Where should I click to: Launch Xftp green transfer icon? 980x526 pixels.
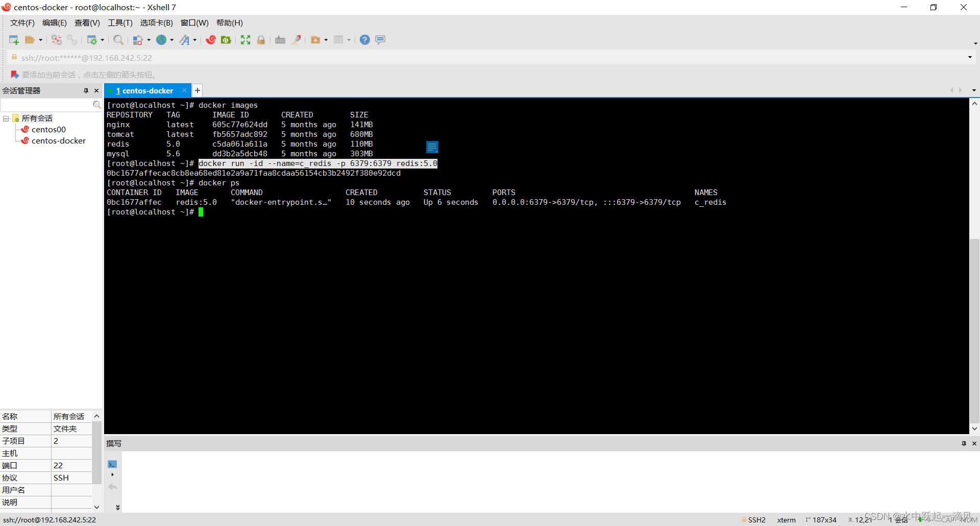226,40
